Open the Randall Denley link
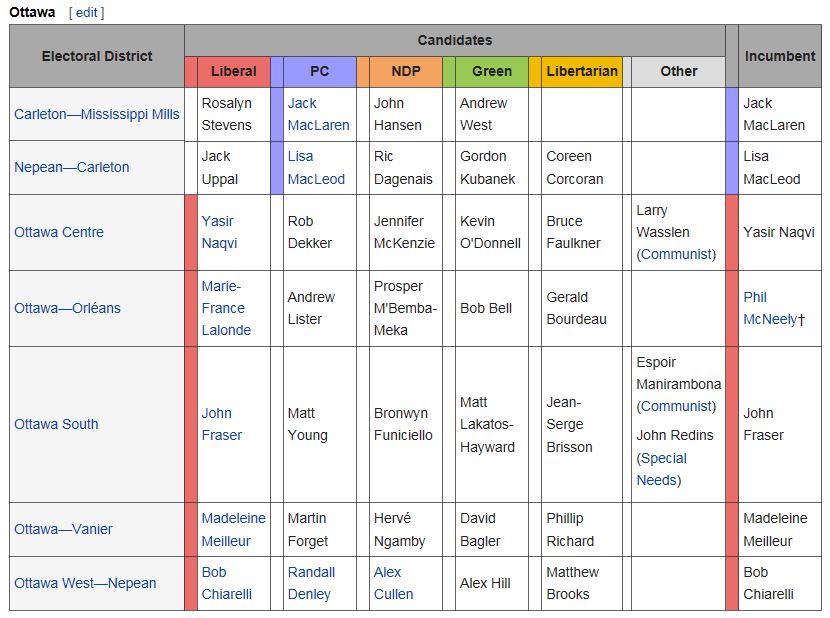Image resolution: width=830 pixels, height=618 pixels. [311, 583]
